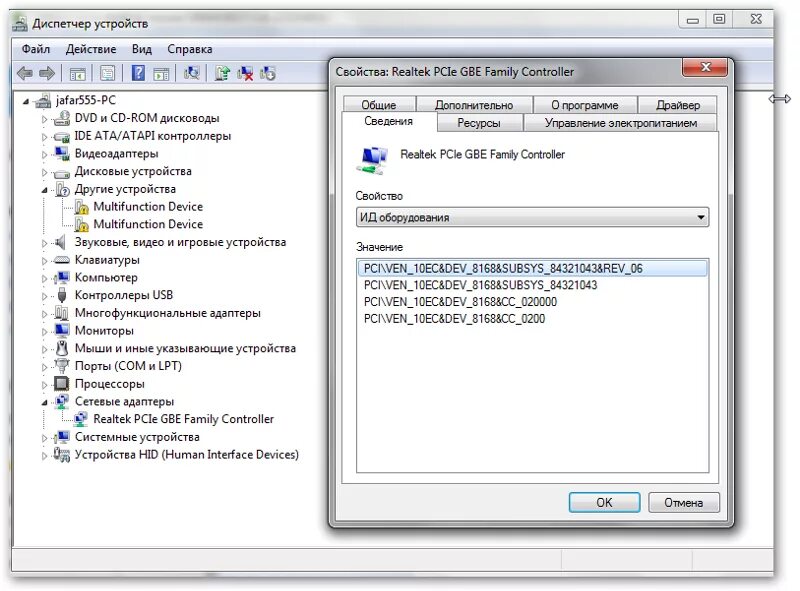This screenshot has width=800, height=591.
Task: Click the Устройства HID icon
Action: [62, 454]
